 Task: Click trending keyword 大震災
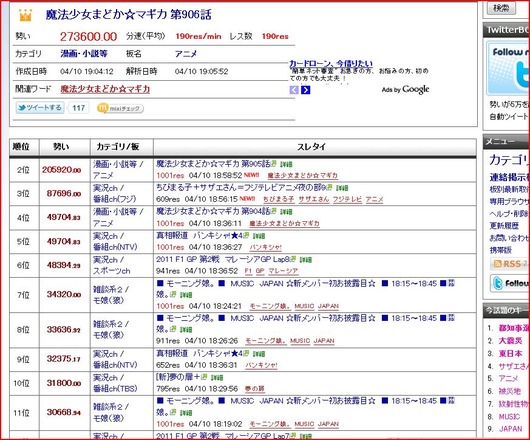[x=511, y=341]
